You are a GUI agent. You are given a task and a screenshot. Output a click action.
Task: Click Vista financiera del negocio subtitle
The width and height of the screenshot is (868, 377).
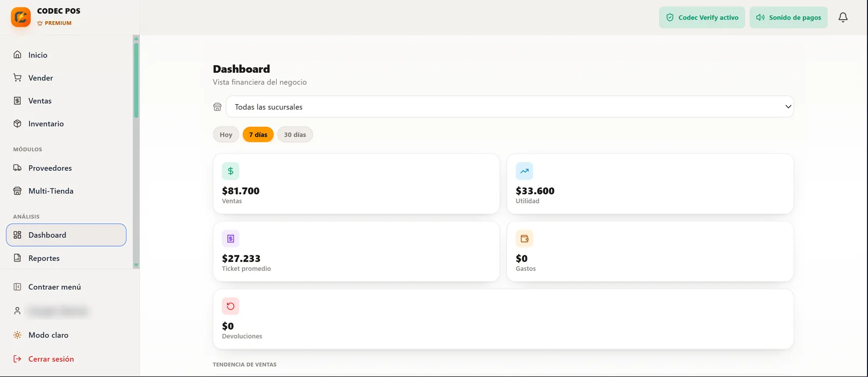260,82
